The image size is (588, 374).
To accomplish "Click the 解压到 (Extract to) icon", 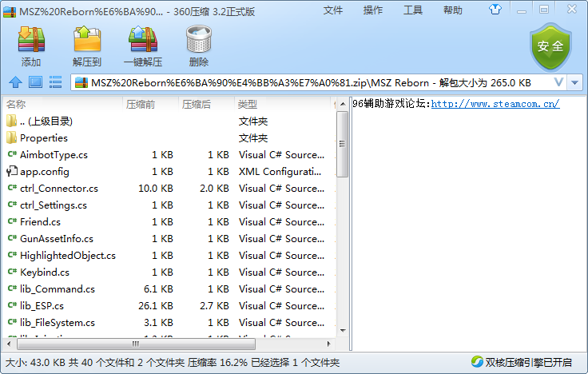I will click(x=86, y=46).
